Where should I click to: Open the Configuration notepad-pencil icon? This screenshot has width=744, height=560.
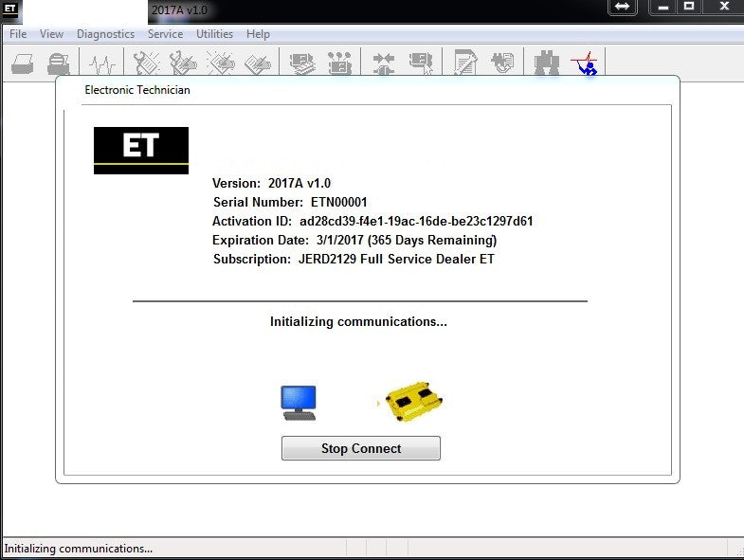coord(465,63)
